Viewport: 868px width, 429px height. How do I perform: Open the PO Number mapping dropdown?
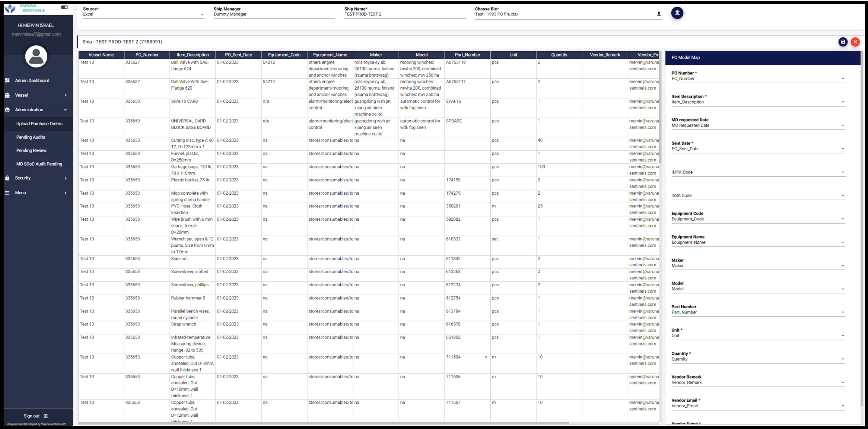758,79
